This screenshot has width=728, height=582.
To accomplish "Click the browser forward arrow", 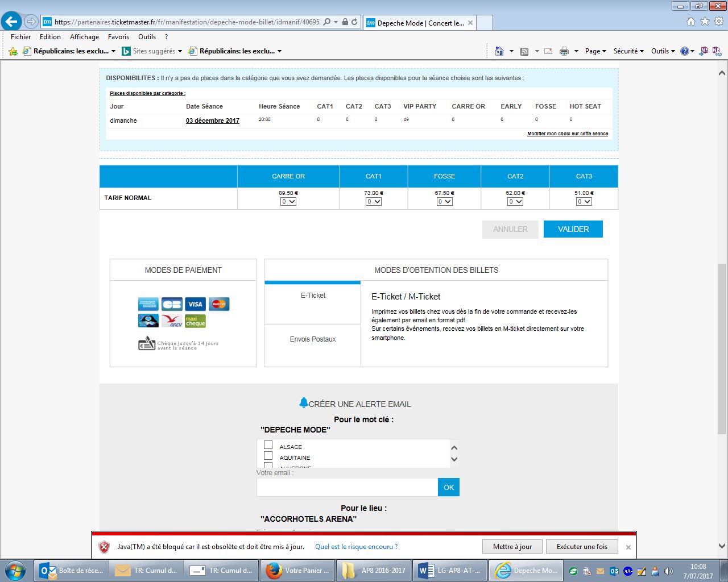I will (31, 22).
